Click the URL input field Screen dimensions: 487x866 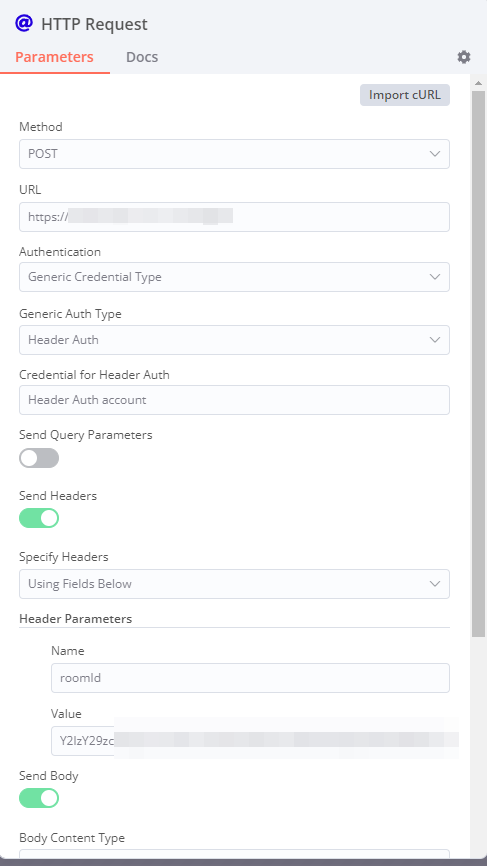point(234,216)
